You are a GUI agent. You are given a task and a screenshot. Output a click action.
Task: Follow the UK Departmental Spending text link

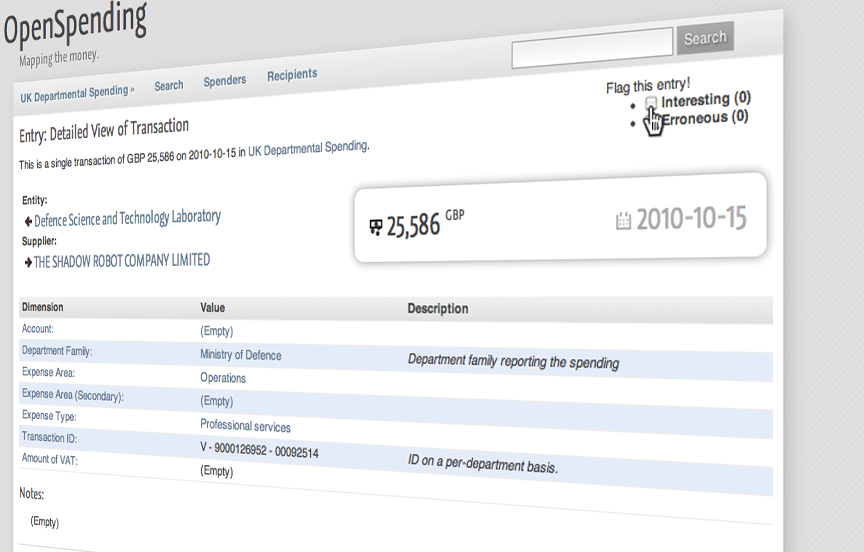click(308, 148)
